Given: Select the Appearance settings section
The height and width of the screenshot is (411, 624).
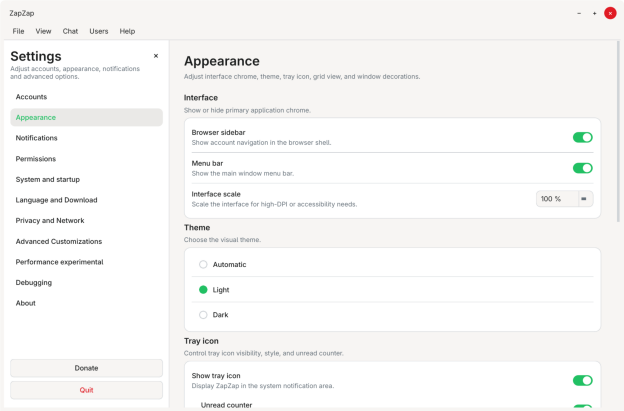Looking at the screenshot, I should point(86,117).
